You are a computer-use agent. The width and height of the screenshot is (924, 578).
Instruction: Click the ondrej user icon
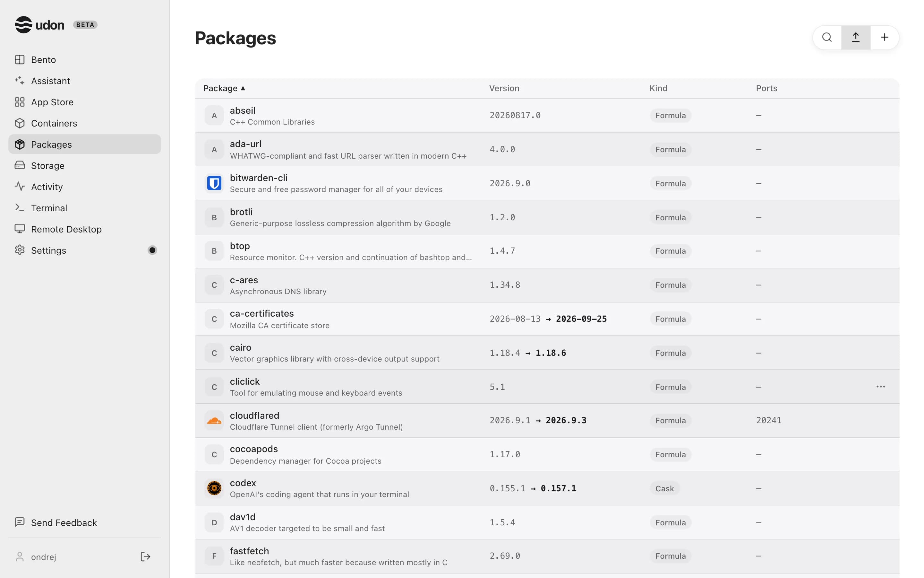tap(20, 556)
